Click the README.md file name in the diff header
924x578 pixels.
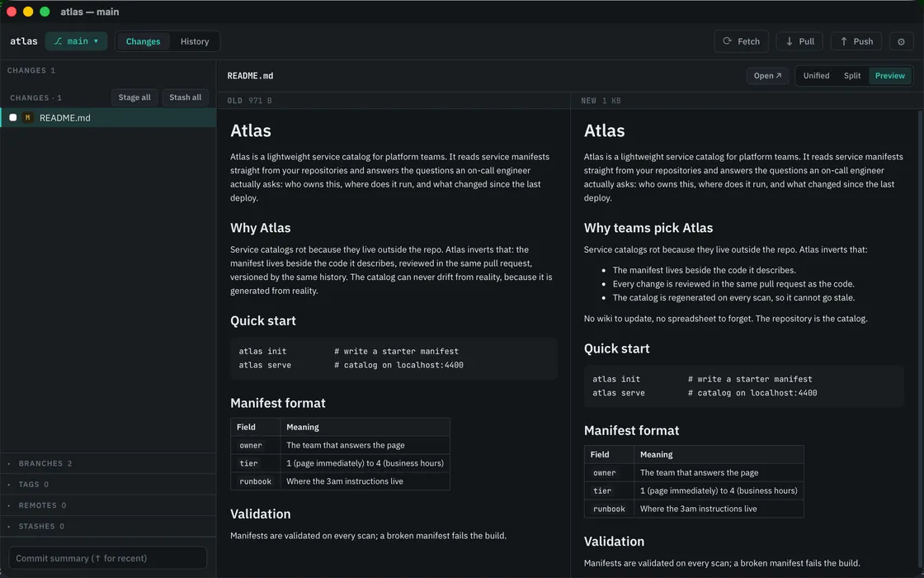click(251, 75)
